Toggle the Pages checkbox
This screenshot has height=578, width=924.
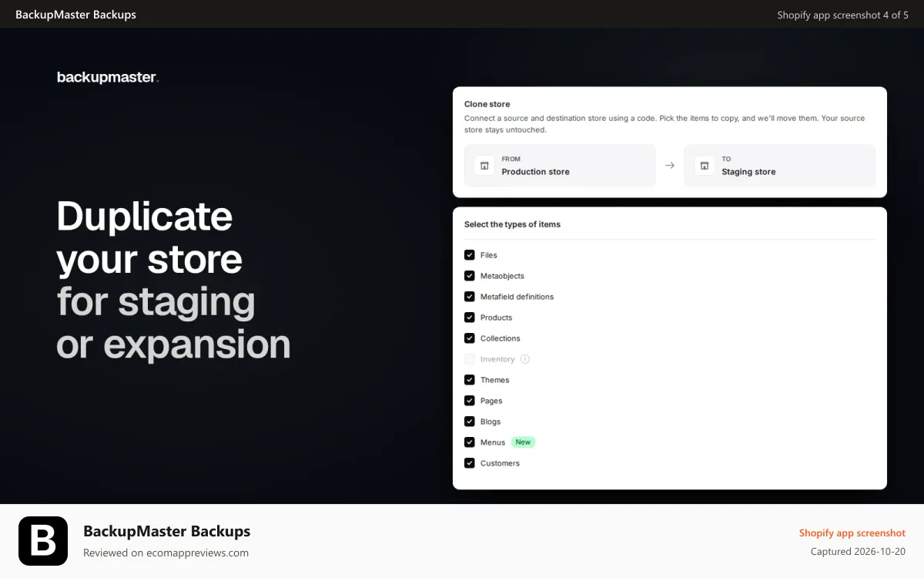(470, 401)
